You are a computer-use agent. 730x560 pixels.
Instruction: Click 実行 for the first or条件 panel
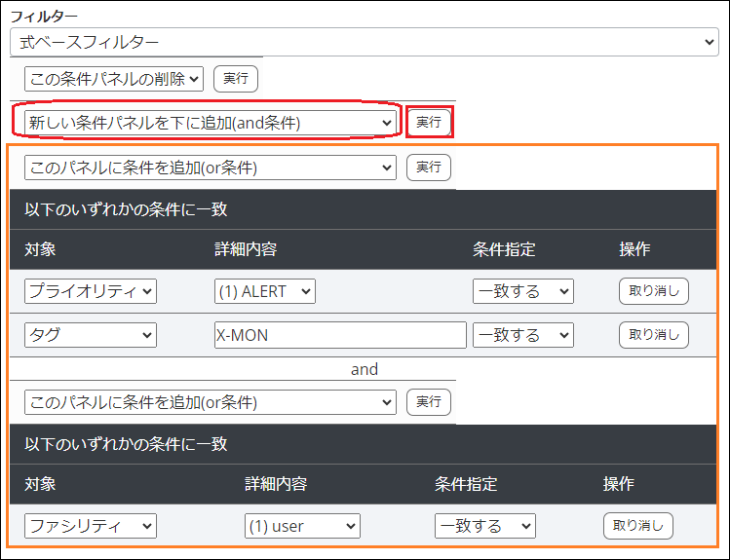[x=429, y=168]
